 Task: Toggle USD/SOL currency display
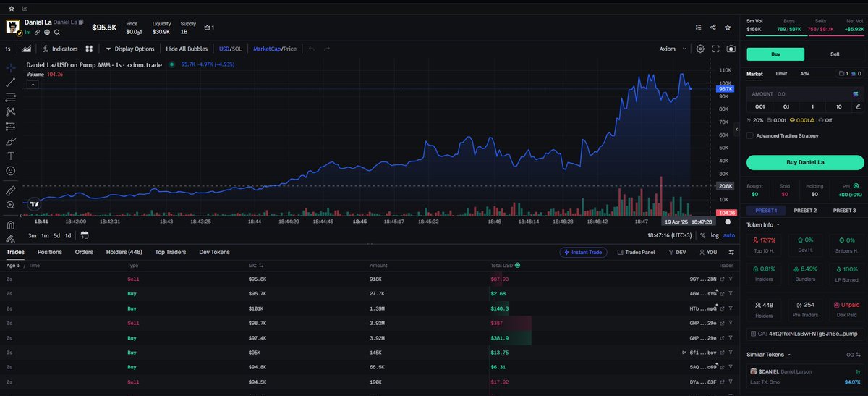[x=230, y=49]
